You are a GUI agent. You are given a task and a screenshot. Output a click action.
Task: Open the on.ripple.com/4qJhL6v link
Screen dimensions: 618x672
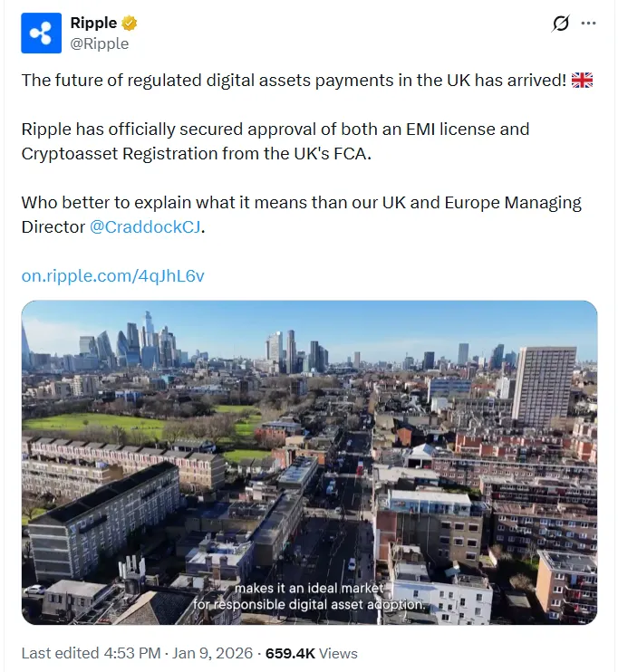click(113, 275)
